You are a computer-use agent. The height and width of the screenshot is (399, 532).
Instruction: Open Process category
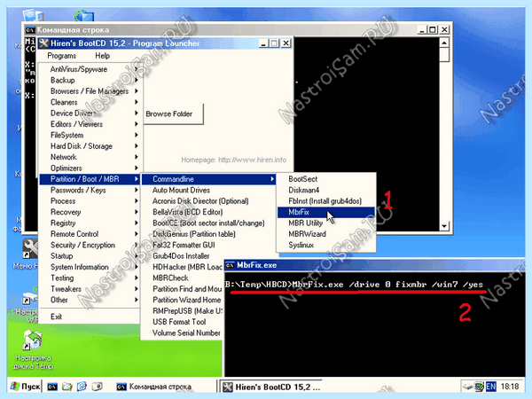90,201
